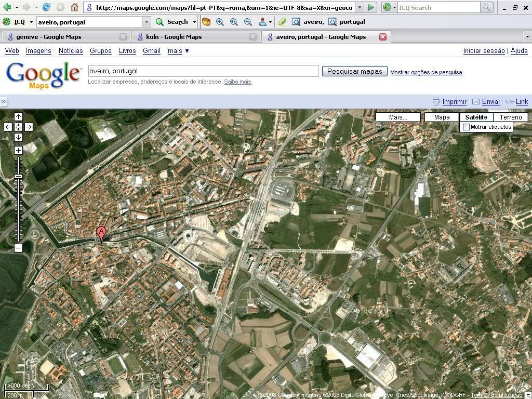Click the recenter map button
532x399 pixels.
tap(18, 127)
